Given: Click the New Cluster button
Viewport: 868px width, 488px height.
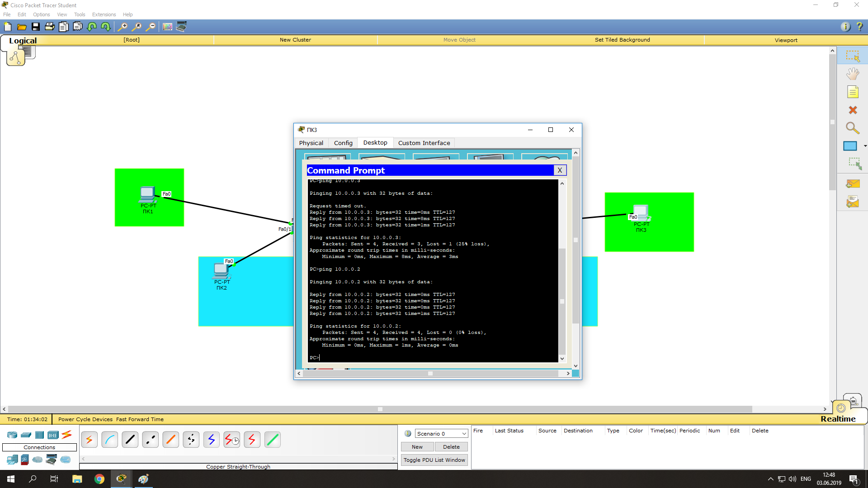Looking at the screenshot, I should click(295, 40).
